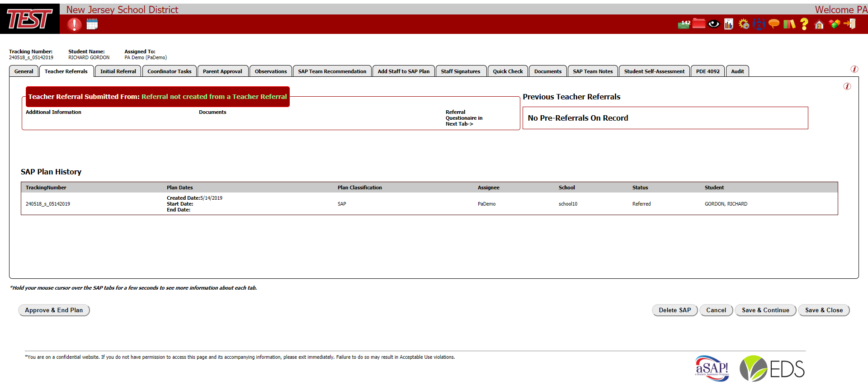
Task: Click the TrackingNumber column header
Action: point(46,188)
